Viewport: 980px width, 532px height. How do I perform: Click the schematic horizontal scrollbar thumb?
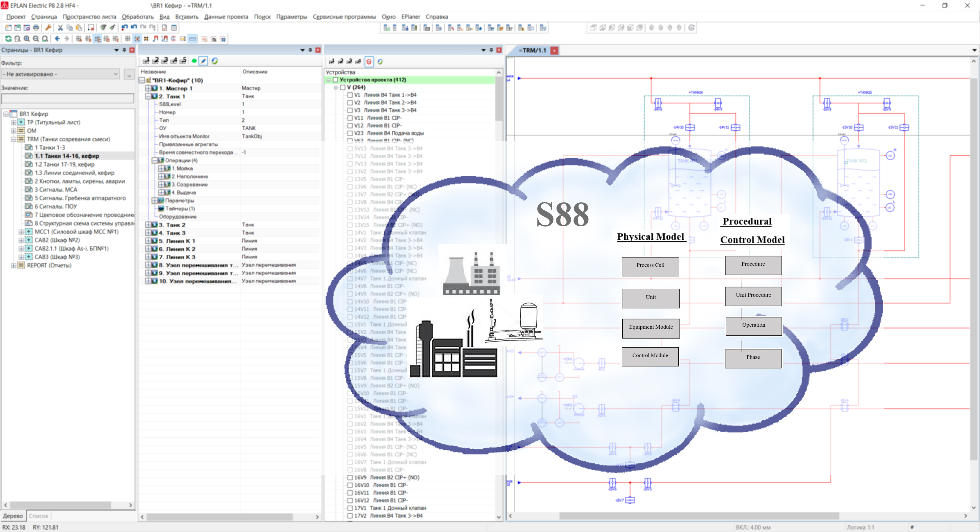click(699, 516)
